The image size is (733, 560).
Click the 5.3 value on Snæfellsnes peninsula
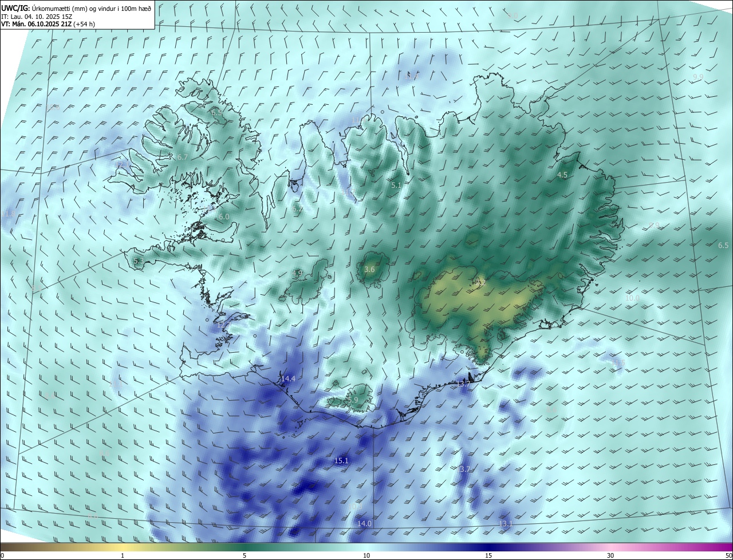tap(139, 261)
